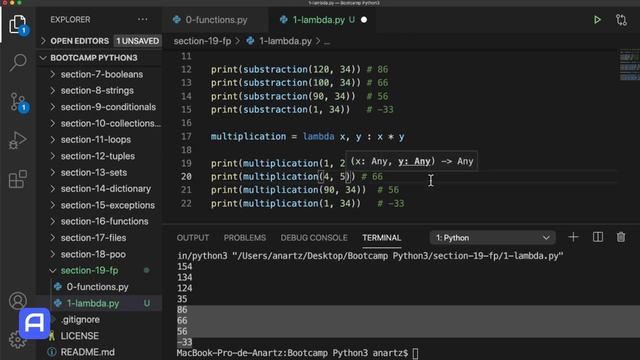Switch to the PROBLEMS panel tab

pos(244,238)
